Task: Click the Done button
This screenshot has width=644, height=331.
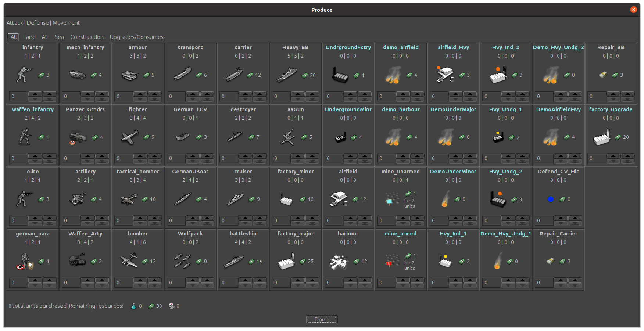Action: click(x=322, y=320)
